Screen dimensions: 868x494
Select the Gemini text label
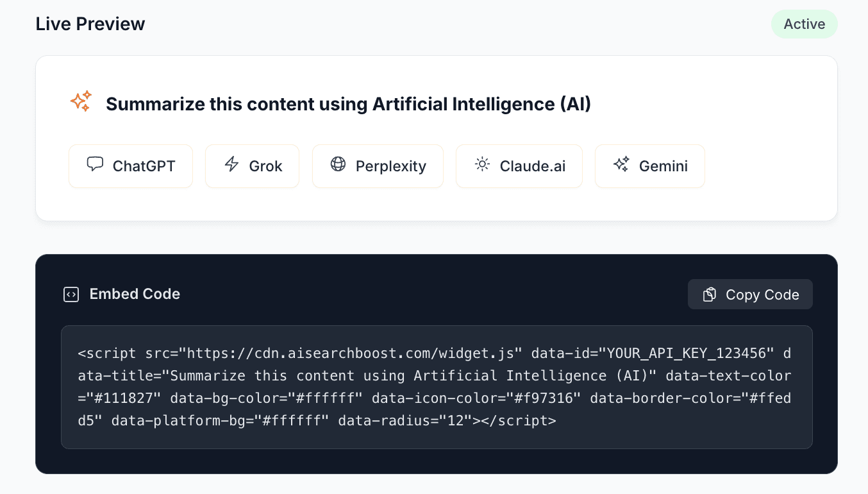pyautogui.click(x=663, y=166)
